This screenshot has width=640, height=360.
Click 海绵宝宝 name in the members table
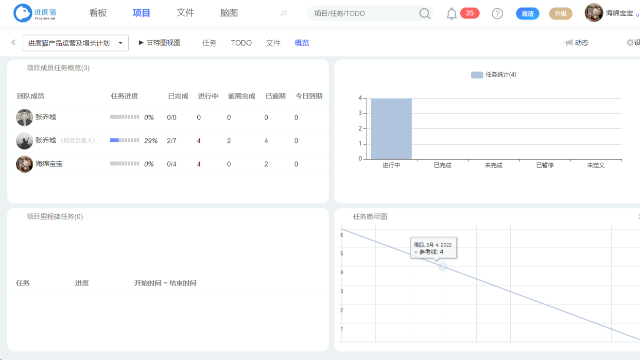click(x=49, y=164)
